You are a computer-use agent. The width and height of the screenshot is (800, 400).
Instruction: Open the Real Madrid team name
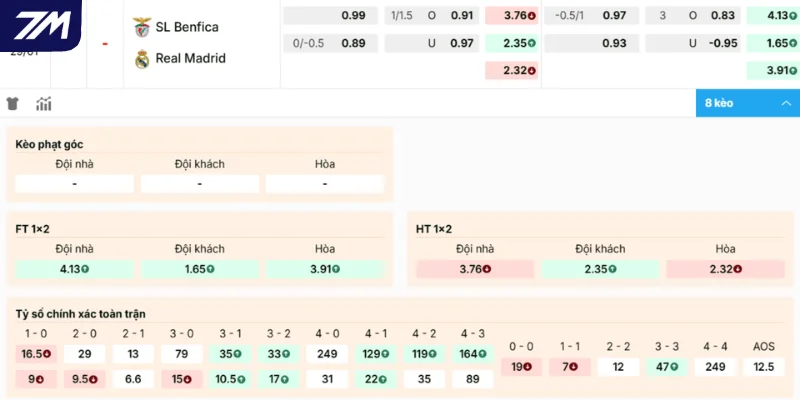(x=191, y=58)
